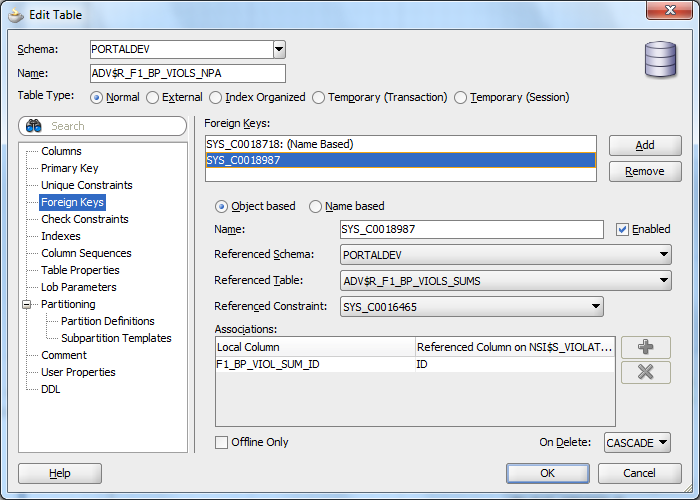Open the On Delete CASCADE dropdown
Viewport: 700px width, 500px height.
pyautogui.click(x=637, y=442)
